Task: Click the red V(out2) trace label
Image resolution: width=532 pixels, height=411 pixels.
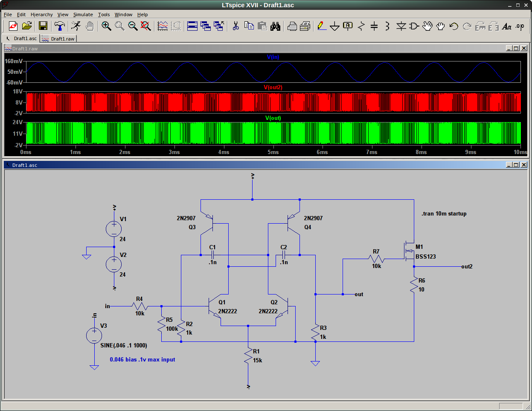Action: pyautogui.click(x=273, y=87)
